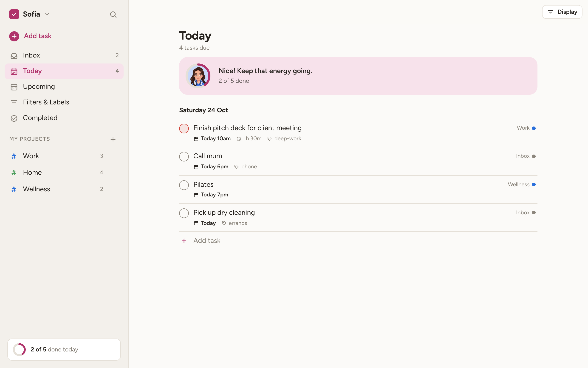Open the Inbox view

tap(64, 55)
